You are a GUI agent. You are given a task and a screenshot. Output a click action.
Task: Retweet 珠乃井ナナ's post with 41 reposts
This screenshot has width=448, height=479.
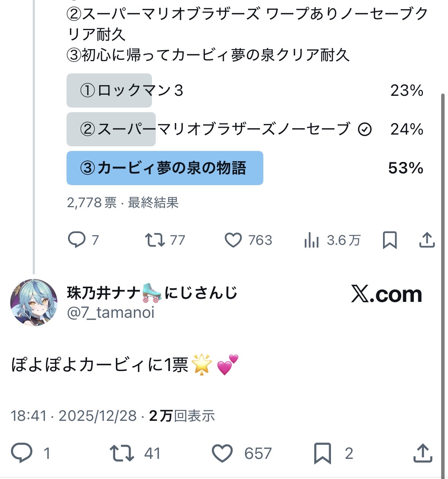pos(122,453)
